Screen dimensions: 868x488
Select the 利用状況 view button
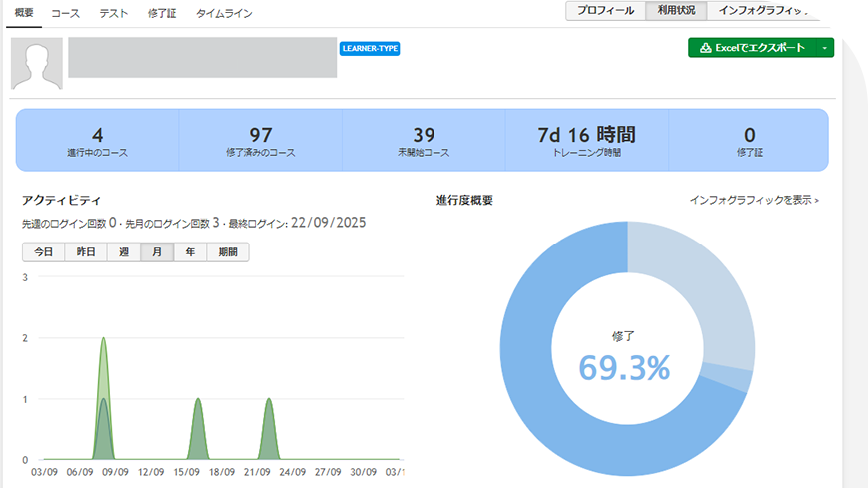pyautogui.click(x=676, y=11)
